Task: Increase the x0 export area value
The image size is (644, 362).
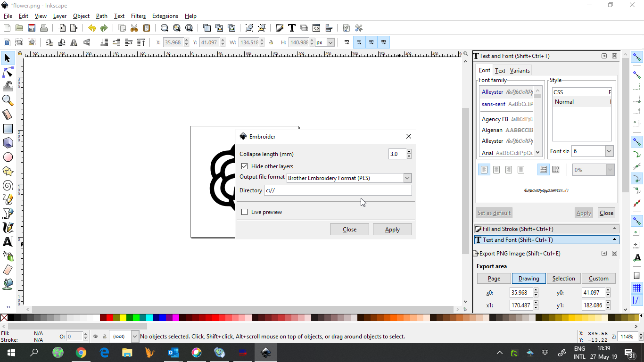Action: [536, 290]
